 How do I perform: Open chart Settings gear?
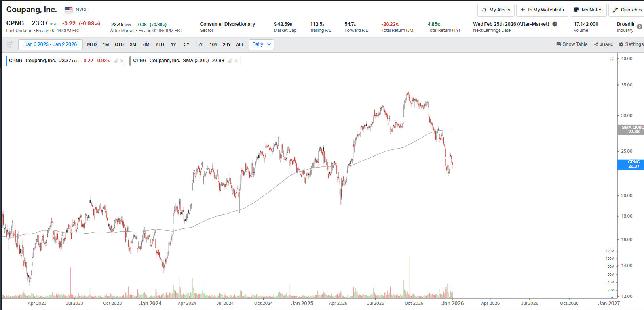tap(631, 44)
